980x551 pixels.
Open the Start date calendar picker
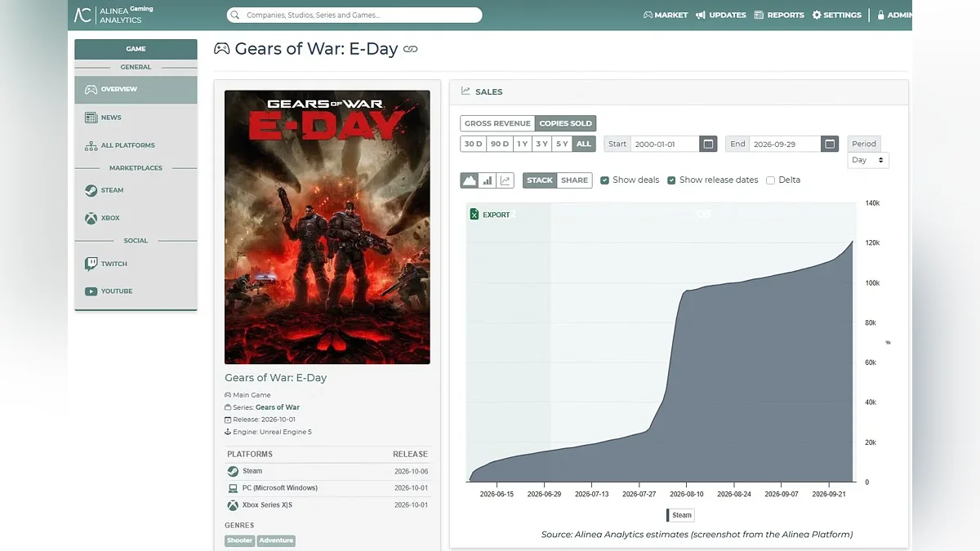click(x=709, y=144)
